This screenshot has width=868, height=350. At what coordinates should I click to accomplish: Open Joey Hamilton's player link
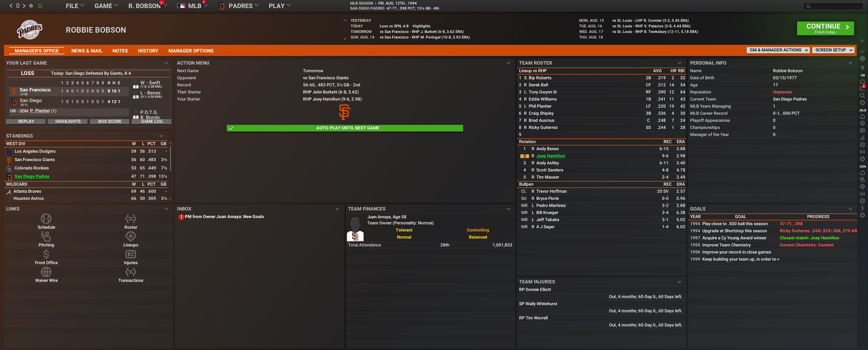pos(551,156)
